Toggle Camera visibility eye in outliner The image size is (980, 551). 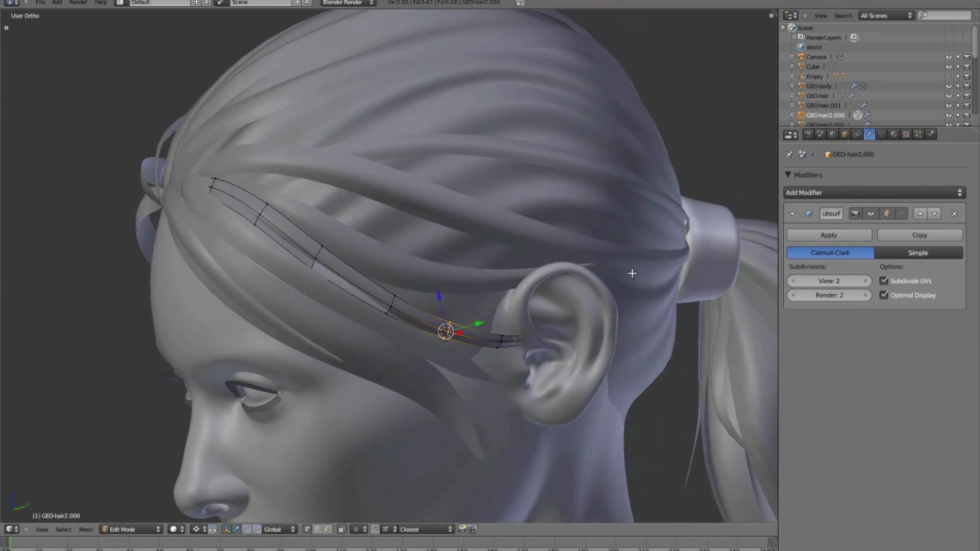tap(948, 57)
